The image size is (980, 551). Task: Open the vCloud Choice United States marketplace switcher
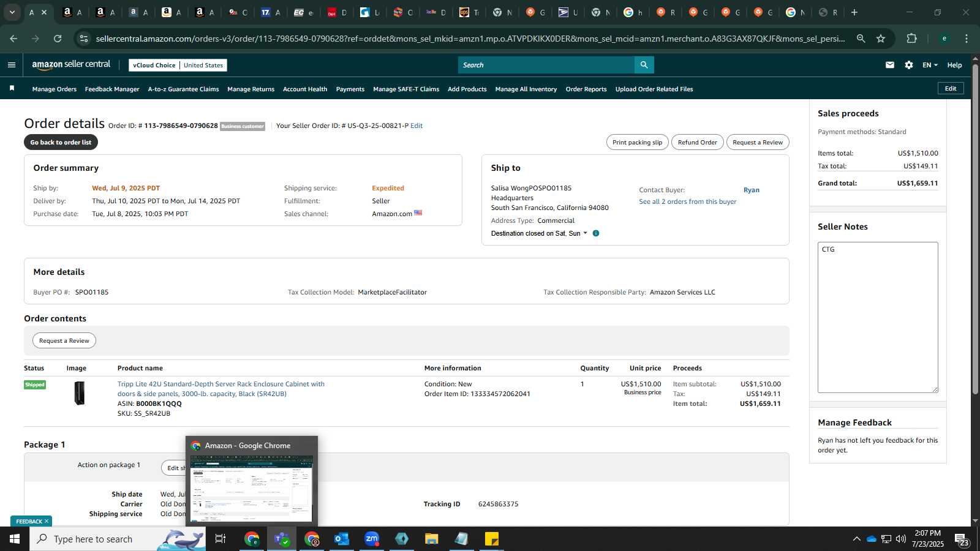pos(178,65)
